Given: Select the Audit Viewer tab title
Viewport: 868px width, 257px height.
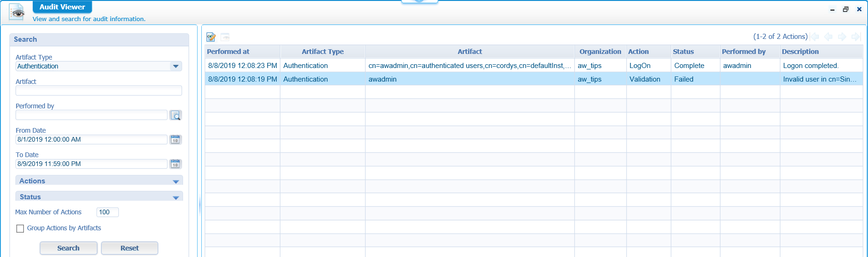Looking at the screenshot, I should coord(62,7).
